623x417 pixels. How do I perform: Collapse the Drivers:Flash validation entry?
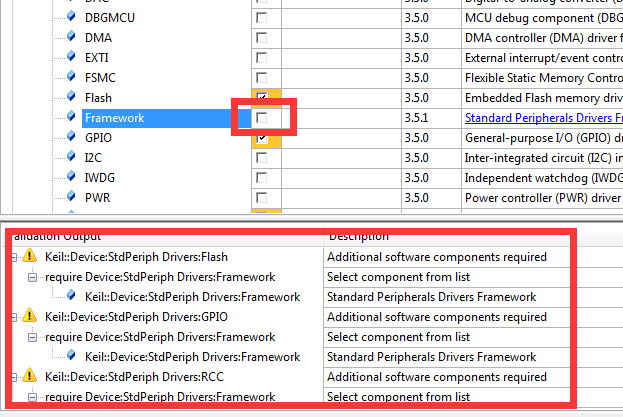coord(14,258)
